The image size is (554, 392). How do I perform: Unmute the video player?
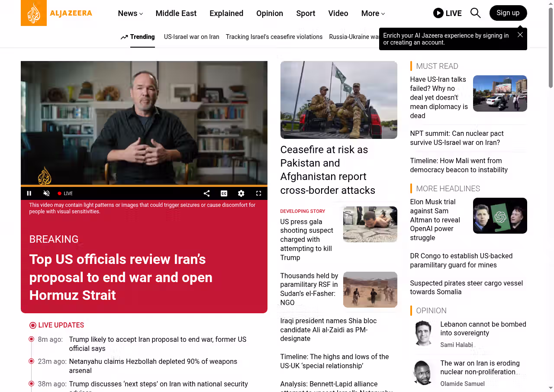47,193
